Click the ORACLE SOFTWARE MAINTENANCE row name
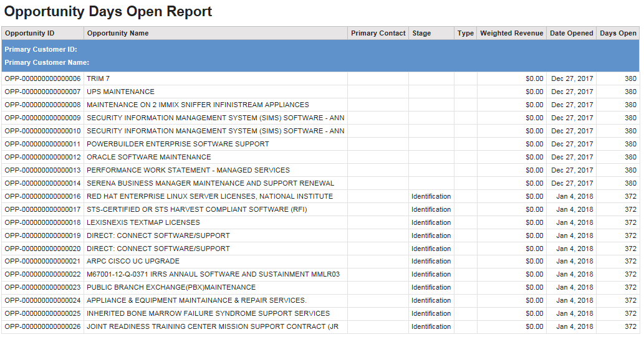This screenshot has width=644, height=337. (x=148, y=157)
